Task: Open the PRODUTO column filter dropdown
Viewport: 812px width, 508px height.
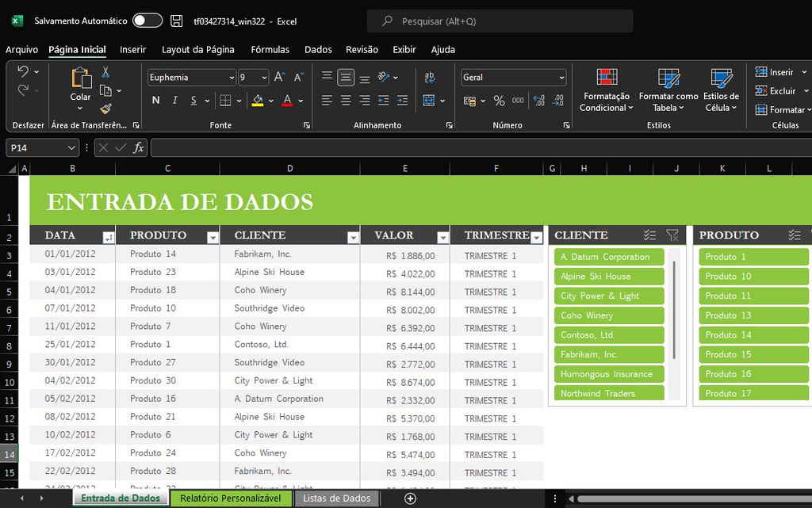Action: [213, 238]
